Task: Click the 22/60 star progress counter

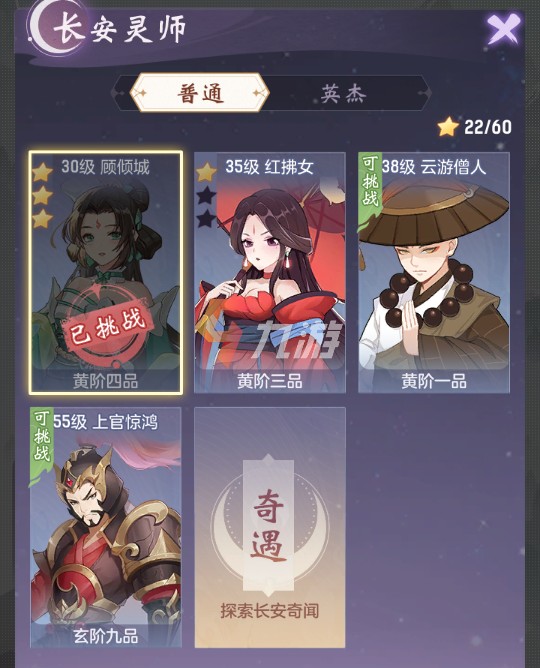Action: coord(488,127)
